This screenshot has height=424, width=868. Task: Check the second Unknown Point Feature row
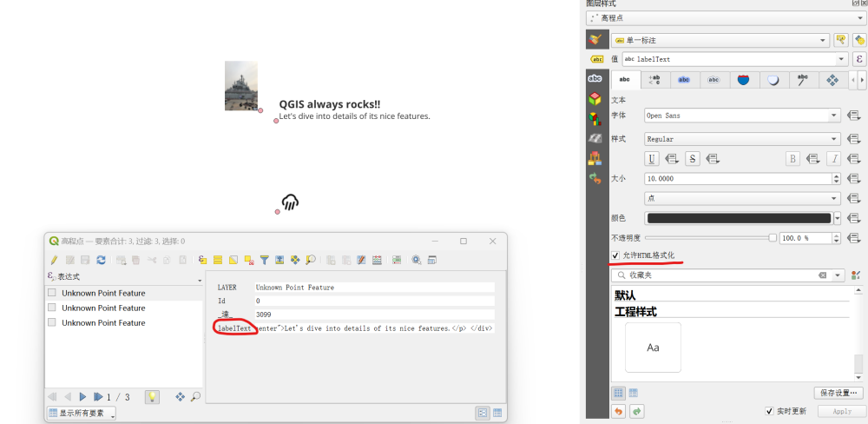point(52,308)
